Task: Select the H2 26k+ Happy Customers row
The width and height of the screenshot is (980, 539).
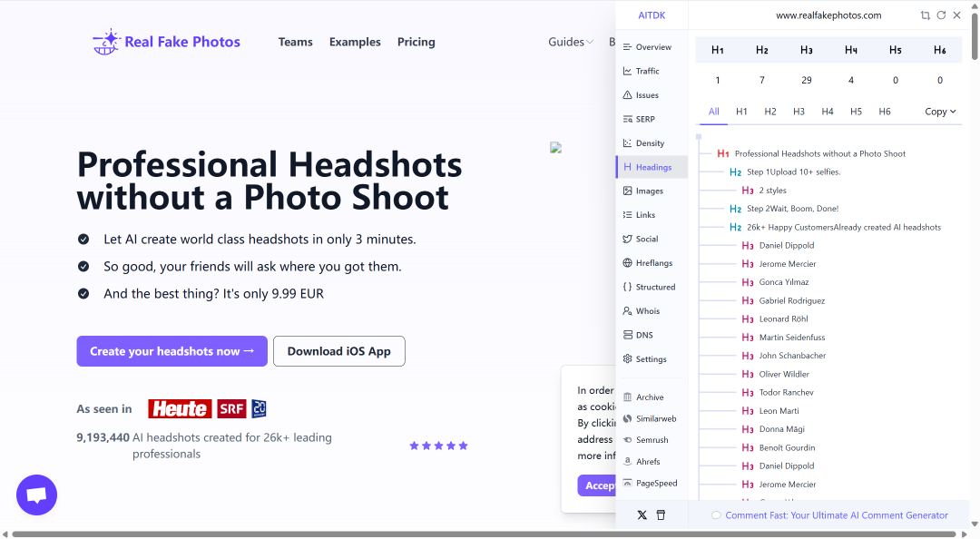Action: (x=835, y=227)
